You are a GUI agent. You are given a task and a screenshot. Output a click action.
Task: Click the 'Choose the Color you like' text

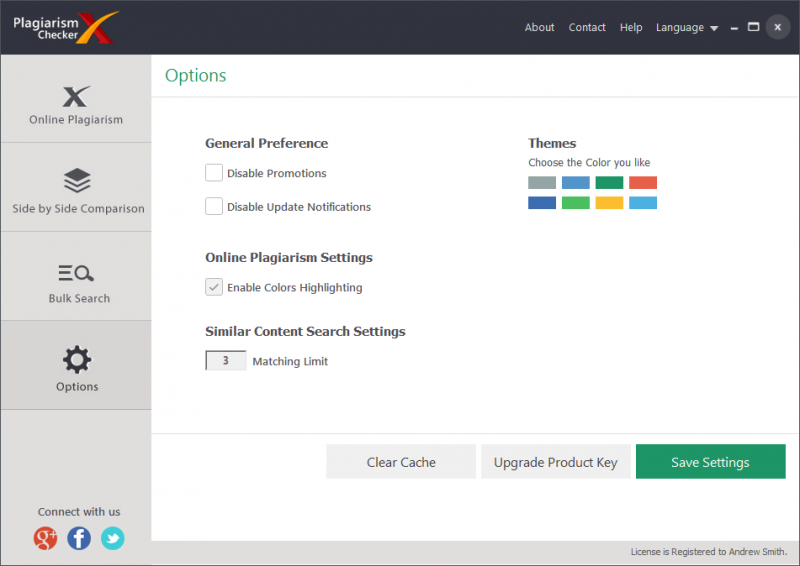(589, 162)
